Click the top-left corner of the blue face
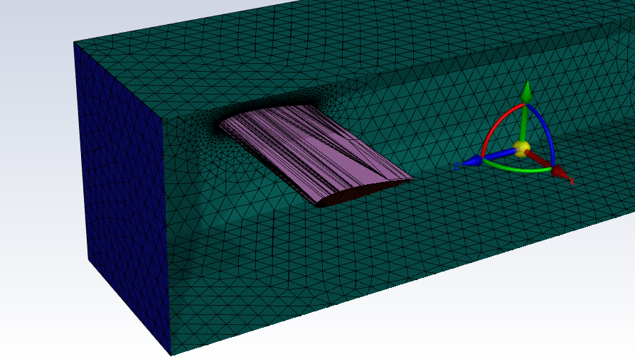Image resolution: width=635 pixels, height=364 pixels. pos(74,43)
